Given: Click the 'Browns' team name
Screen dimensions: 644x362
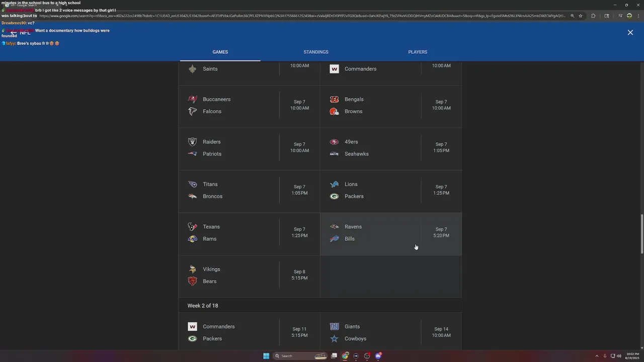Looking at the screenshot, I should (x=353, y=111).
